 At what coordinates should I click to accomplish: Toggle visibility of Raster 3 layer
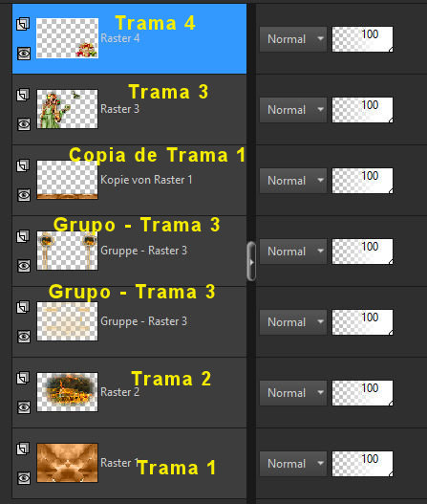pyautogui.click(x=24, y=124)
